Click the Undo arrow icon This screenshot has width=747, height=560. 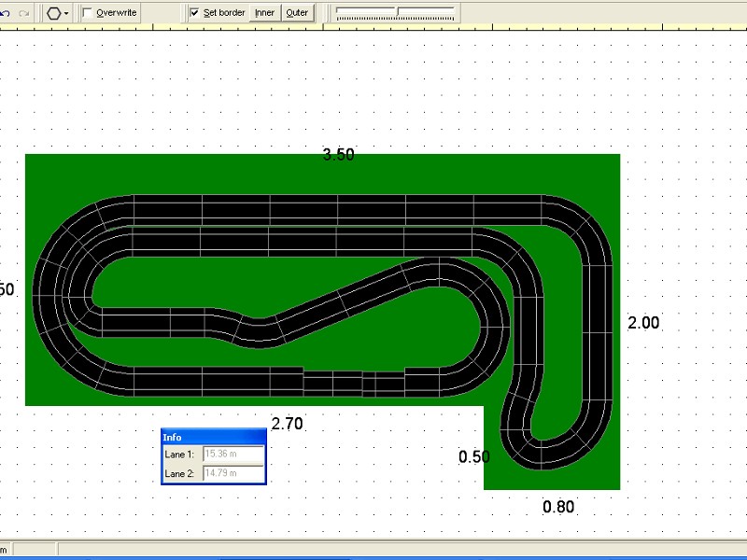pyautogui.click(x=5, y=13)
